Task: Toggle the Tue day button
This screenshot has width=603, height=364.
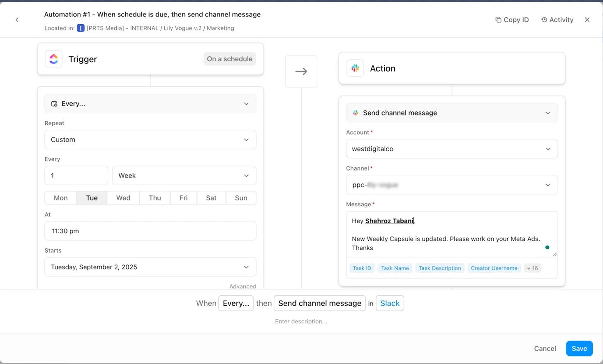Action: coord(92,198)
